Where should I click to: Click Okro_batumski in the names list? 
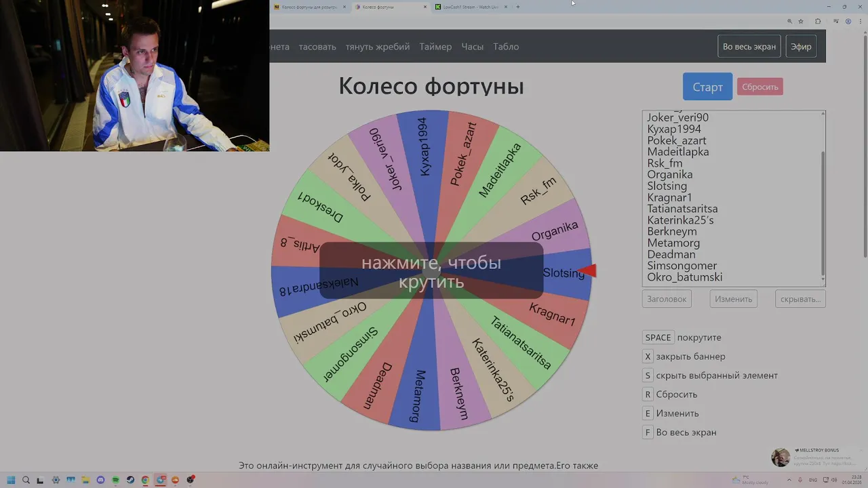pyautogui.click(x=684, y=277)
